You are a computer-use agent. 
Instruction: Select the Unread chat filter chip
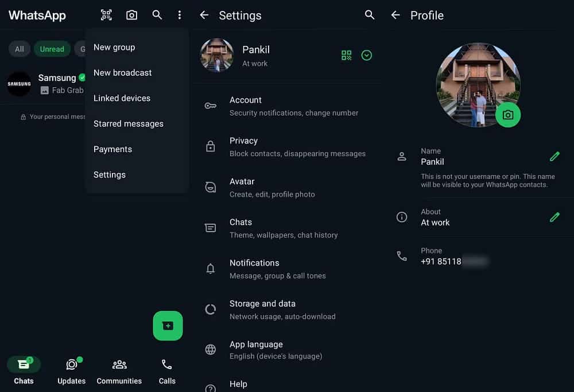tap(52, 49)
